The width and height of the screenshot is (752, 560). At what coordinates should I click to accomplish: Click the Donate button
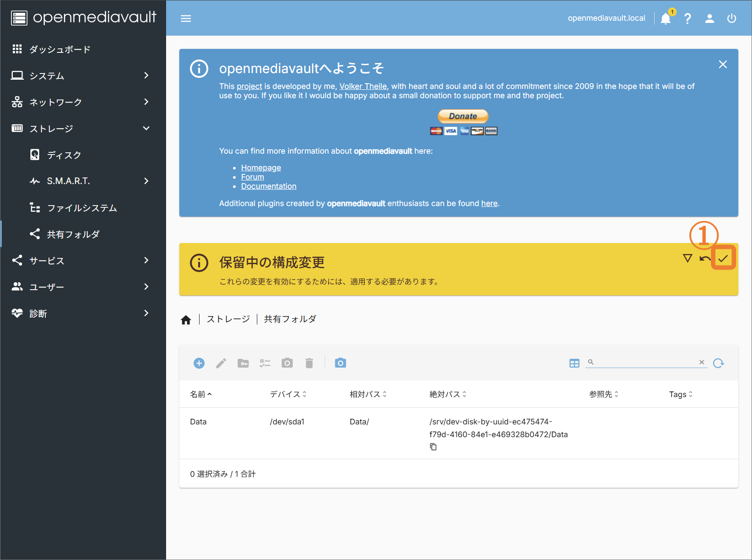[463, 116]
